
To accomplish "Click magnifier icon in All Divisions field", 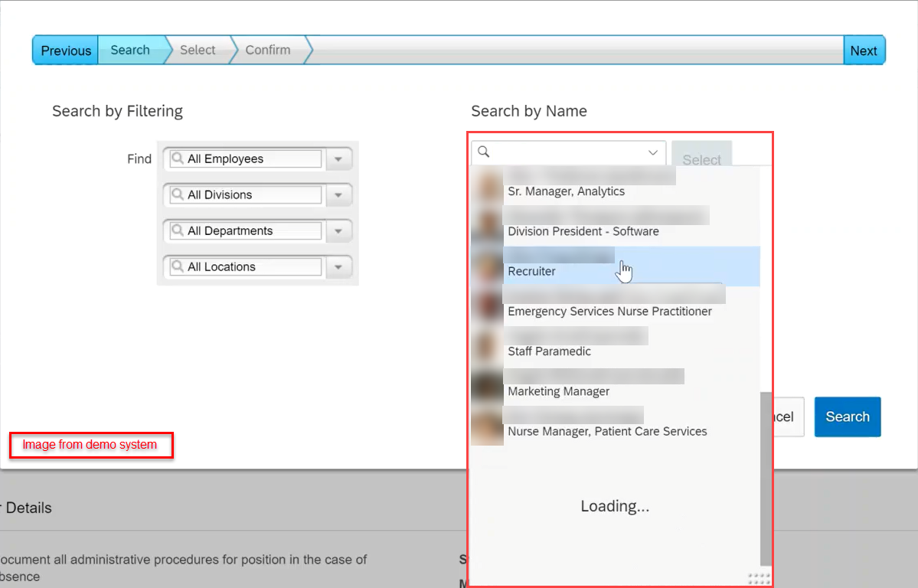I will (x=178, y=194).
